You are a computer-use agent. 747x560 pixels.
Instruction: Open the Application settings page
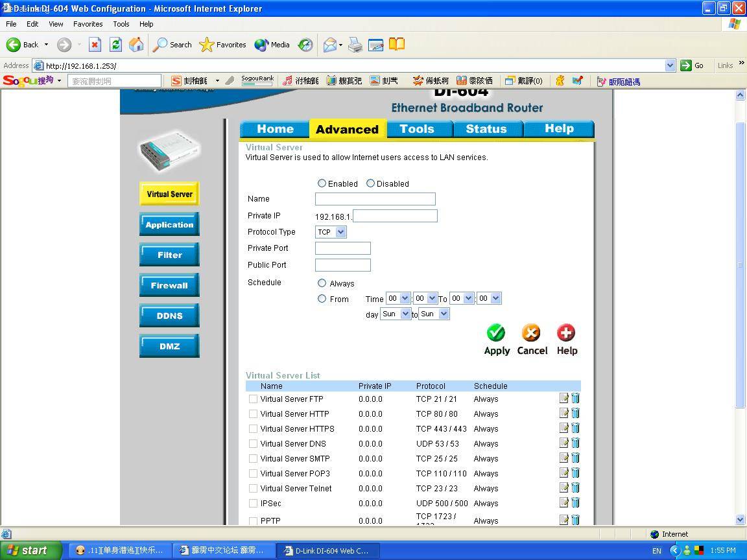click(170, 225)
